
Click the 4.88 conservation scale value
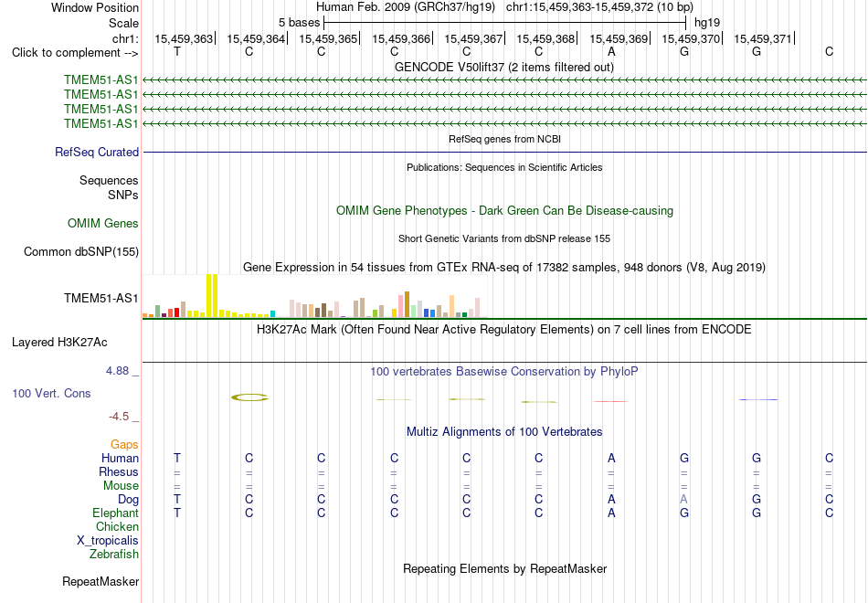(x=117, y=371)
